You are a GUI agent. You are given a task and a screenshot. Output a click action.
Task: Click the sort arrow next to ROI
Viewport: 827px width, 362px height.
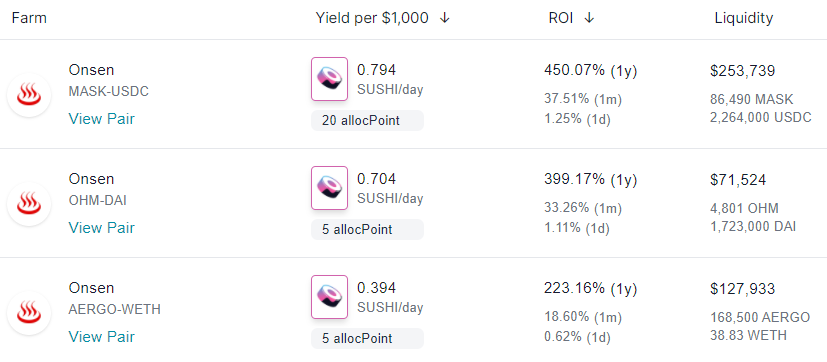coord(589,18)
